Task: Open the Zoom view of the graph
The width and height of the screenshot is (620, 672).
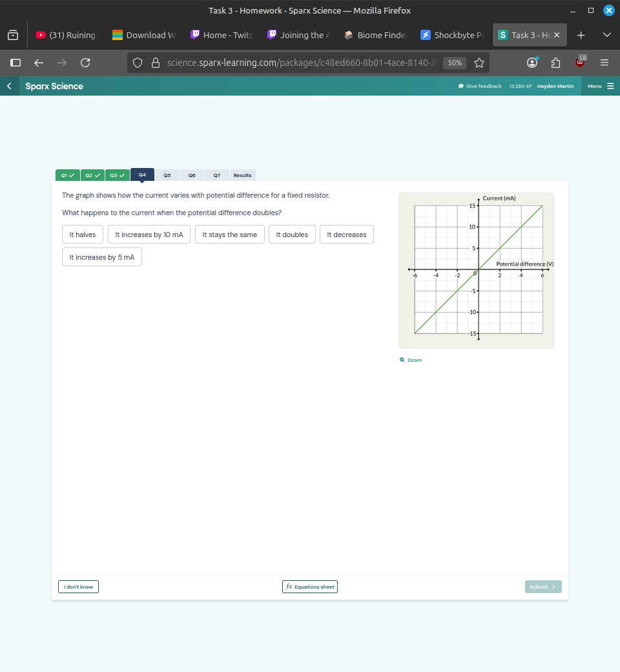Action: pyautogui.click(x=411, y=360)
